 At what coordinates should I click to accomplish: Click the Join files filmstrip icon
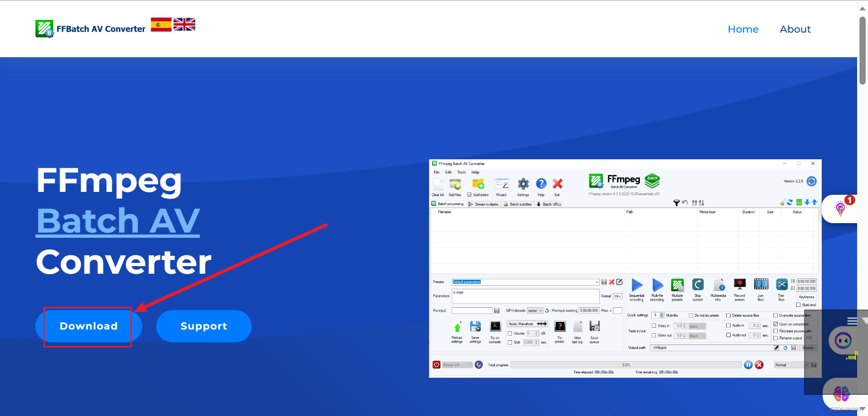pyautogui.click(x=761, y=284)
